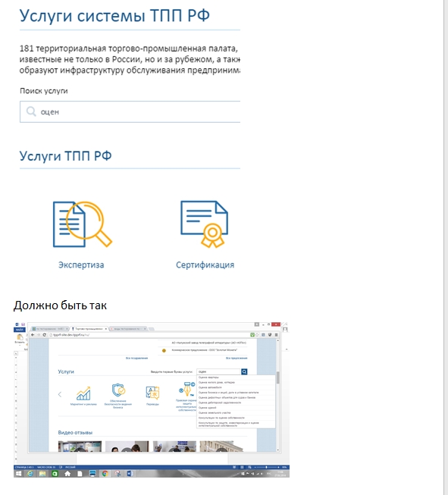Click the heading 'Услуги системы ТПП РФ'
448x495 pixels.
114,15
